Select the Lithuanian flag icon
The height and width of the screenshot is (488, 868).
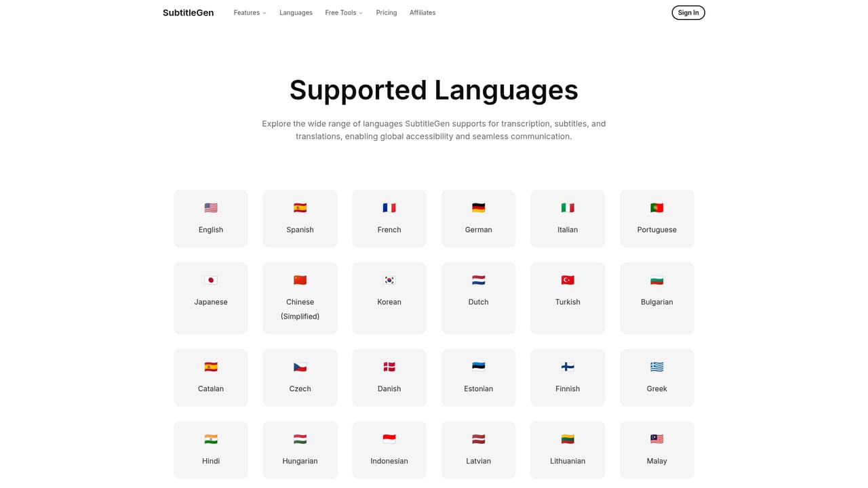[x=568, y=439]
